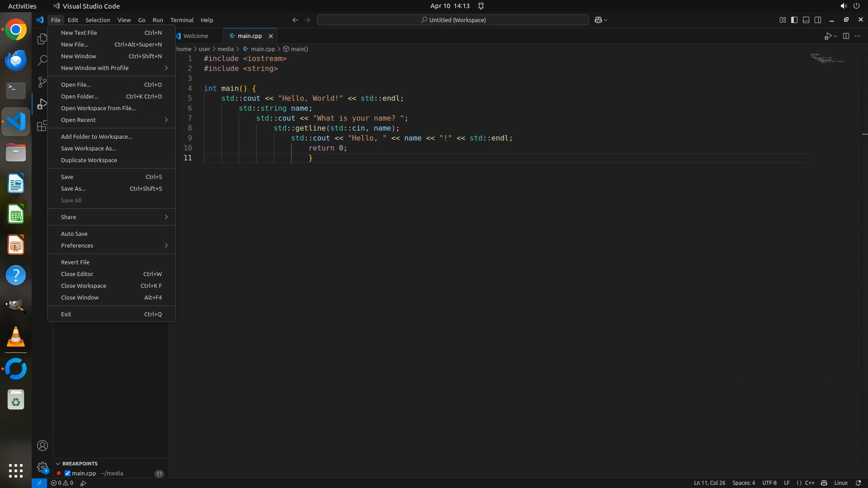Viewport: 868px width, 488px height.
Task: Click the Split Editor Right icon
Action: pyautogui.click(x=846, y=36)
